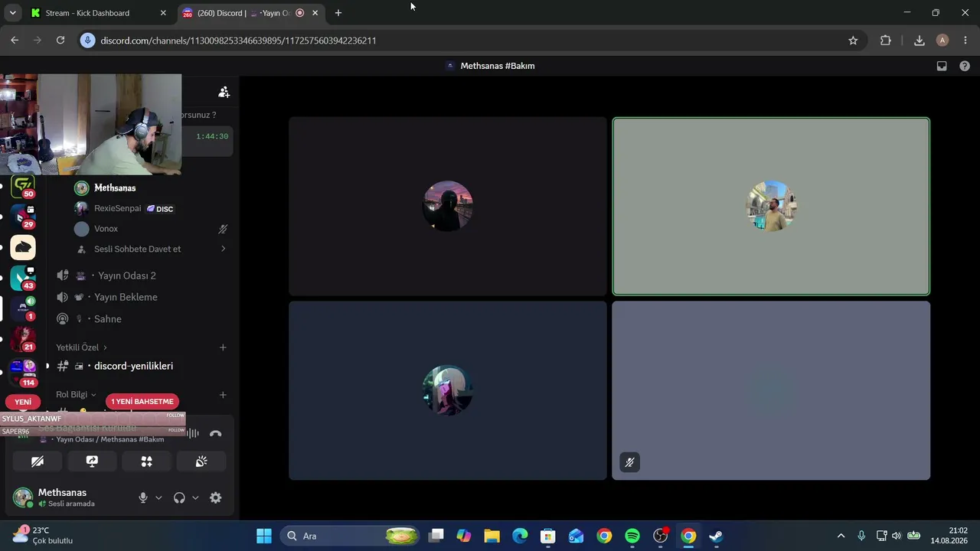
Task: Click the muted mic icon on bottom-right tile
Action: pos(629,462)
